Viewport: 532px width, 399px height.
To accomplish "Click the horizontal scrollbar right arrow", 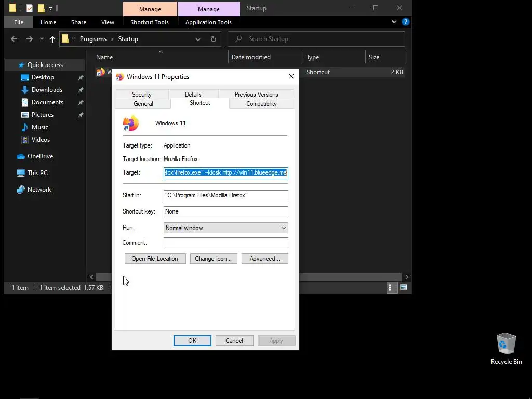I will point(407,277).
